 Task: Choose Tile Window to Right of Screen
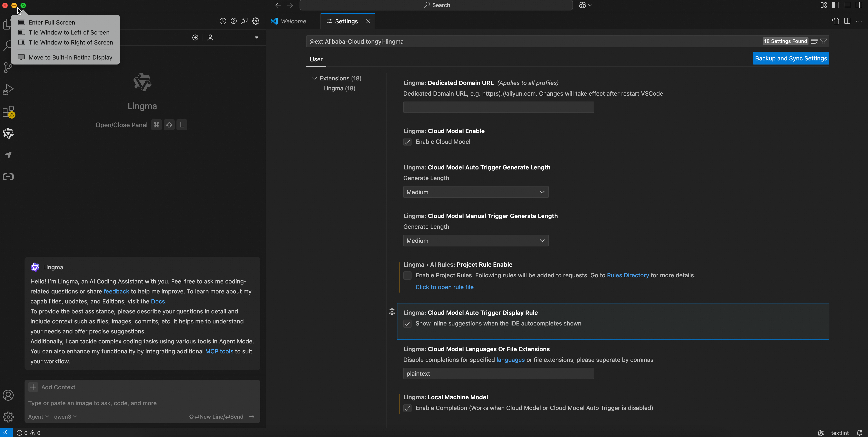(x=65, y=42)
